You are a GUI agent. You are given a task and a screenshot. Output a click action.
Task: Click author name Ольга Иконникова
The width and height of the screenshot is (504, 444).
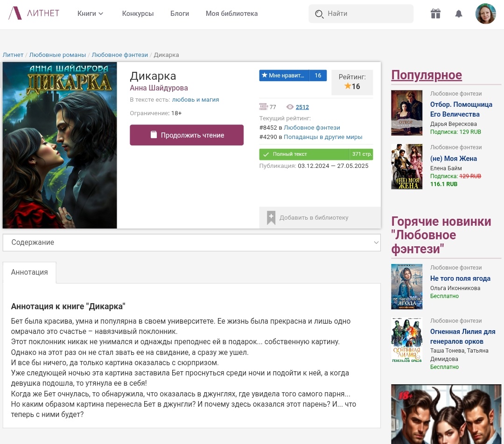pos(455,288)
